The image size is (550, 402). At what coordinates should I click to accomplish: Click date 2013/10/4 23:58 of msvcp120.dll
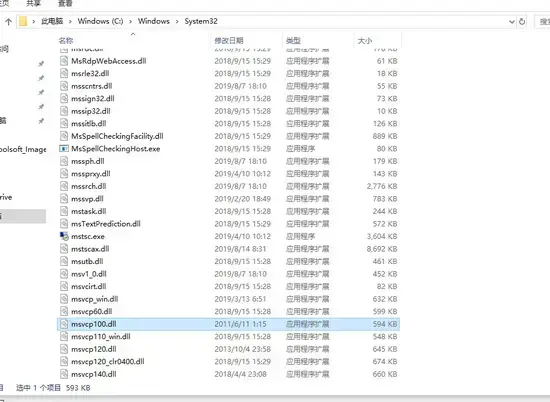coord(242,349)
